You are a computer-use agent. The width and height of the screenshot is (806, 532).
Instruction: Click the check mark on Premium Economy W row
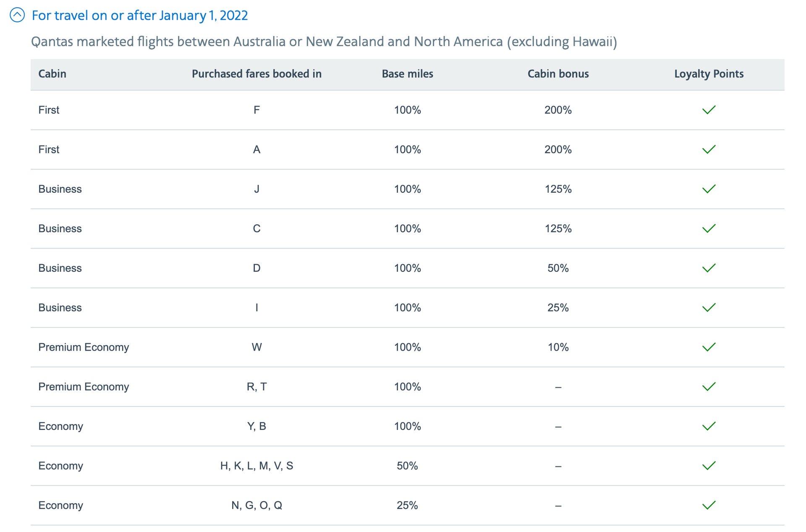pyautogui.click(x=709, y=347)
